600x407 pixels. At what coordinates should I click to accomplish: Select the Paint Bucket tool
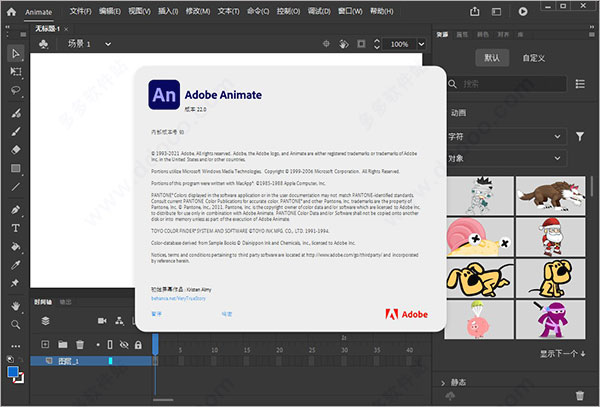(x=16, y=247)
